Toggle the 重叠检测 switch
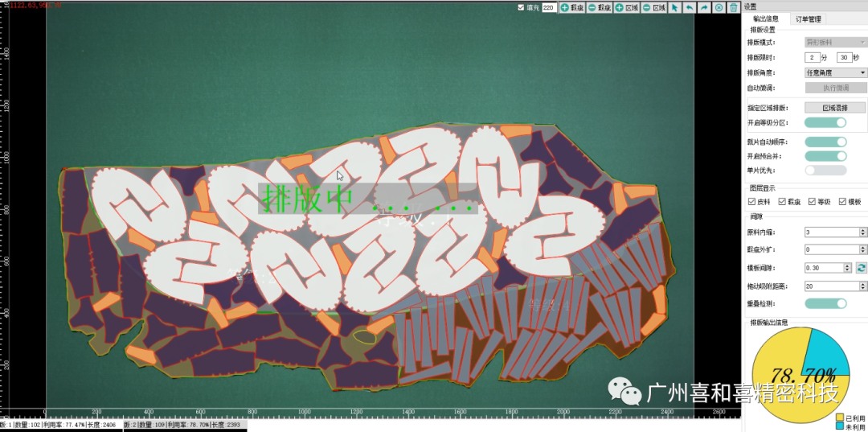The height and width of the screenshot is (432, 868). tap(825, 303)
